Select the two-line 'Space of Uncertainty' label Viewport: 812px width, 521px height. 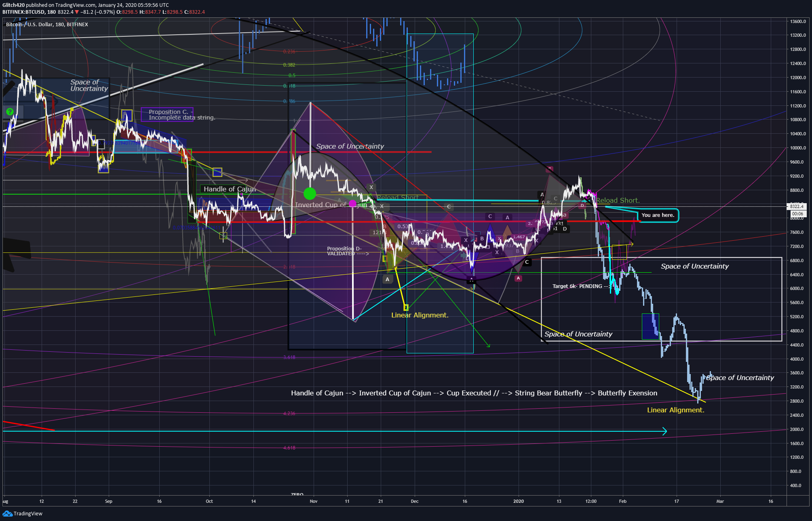(89, 85)
